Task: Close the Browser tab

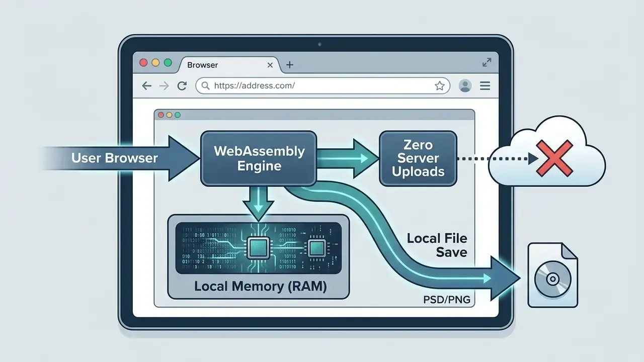Action: pos(270,65)
